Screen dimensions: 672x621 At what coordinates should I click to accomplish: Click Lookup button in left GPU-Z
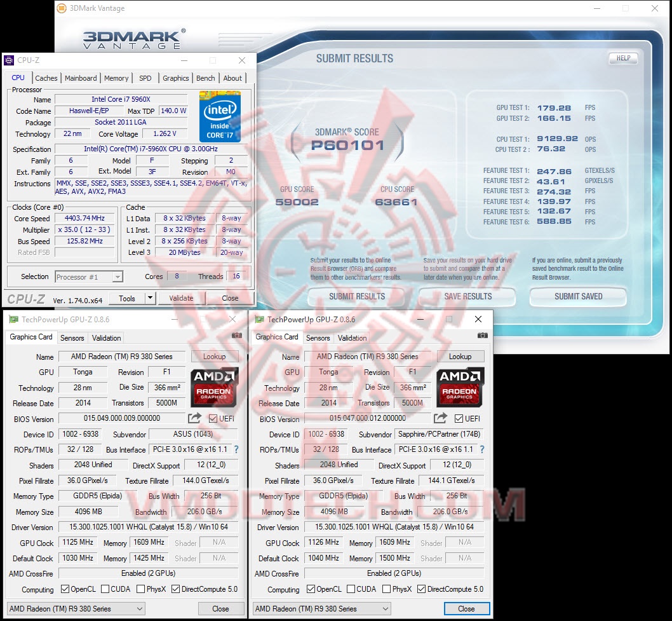tap(214, 357)
